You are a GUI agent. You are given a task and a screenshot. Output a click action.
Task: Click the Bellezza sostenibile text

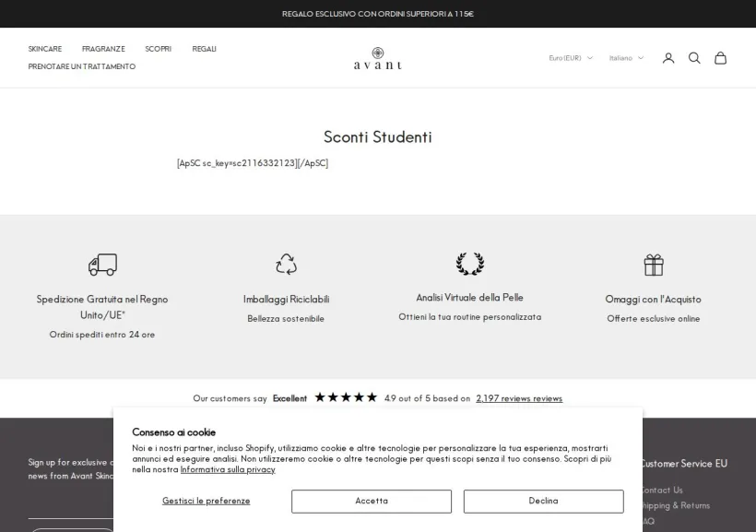286,319
